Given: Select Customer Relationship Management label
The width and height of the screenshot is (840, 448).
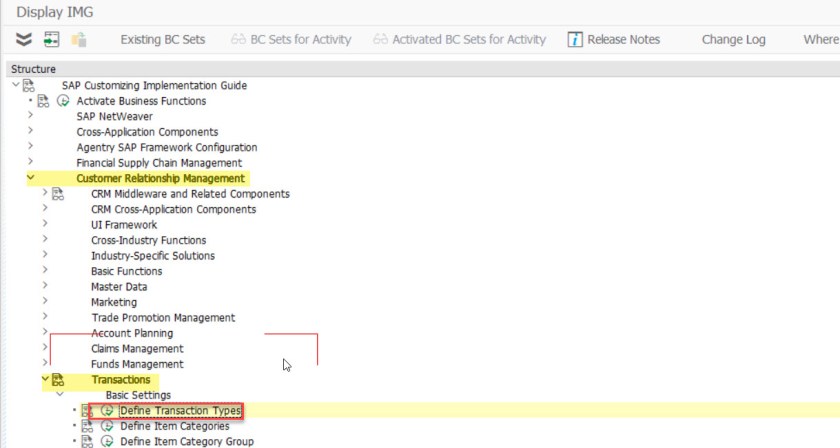Looking at the screenshot, I should pos(160,178).
